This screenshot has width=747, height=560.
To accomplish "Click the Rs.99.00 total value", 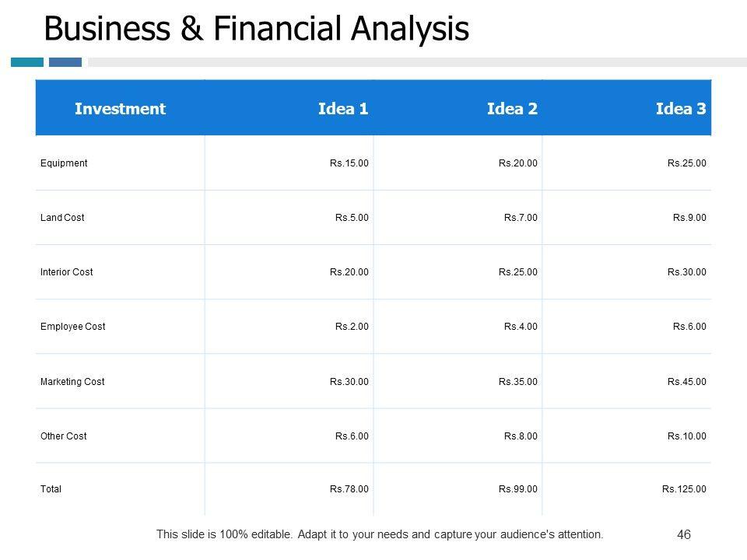I will tap(518, 489).
